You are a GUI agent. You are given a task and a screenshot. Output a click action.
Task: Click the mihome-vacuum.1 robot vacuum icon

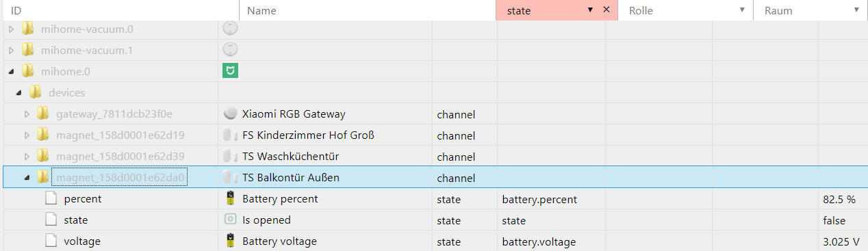(x=231, y=49)
